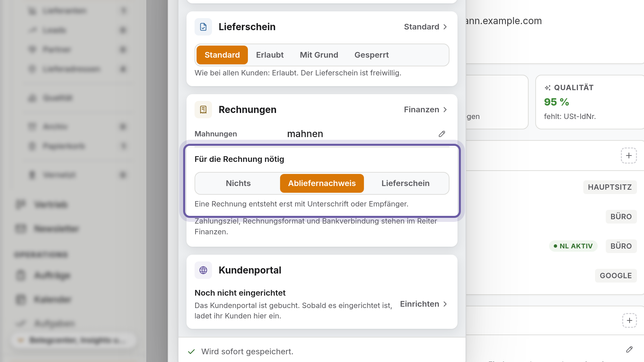644x362 pixels.
Task: Click the plus icon above HAUPTSITZ badge
Action: coord(629,156)
